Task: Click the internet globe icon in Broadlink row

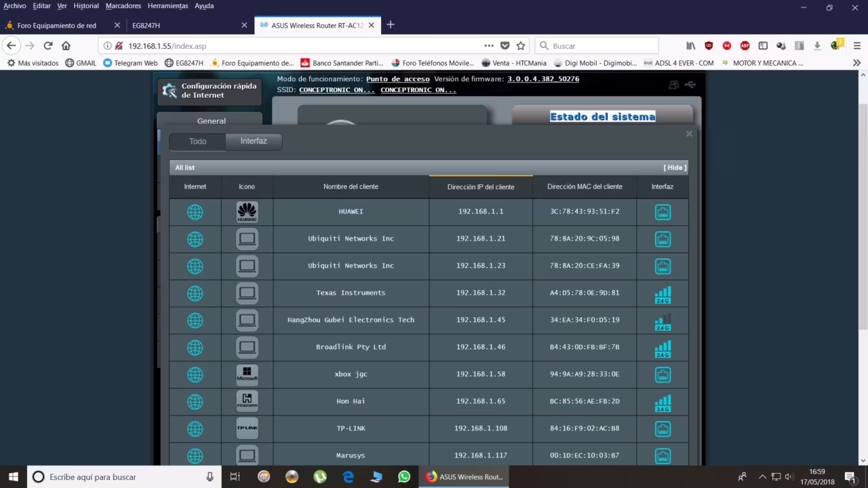Action: pyautogui.click(x=195, y=348)
